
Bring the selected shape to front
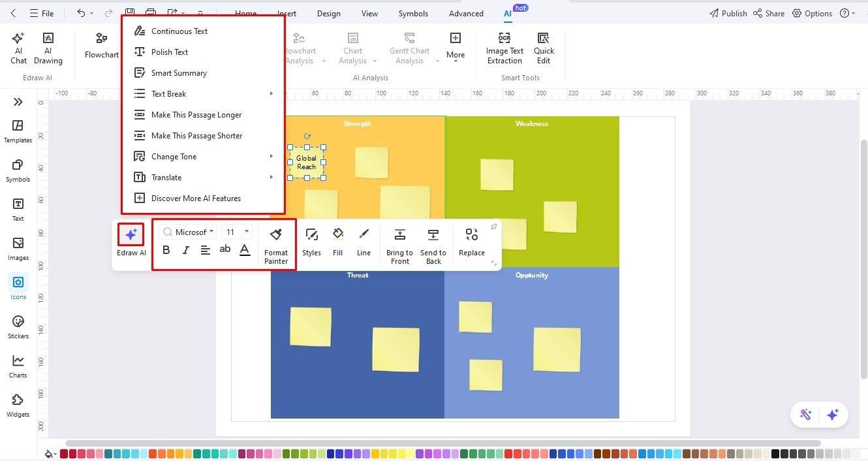399,246
